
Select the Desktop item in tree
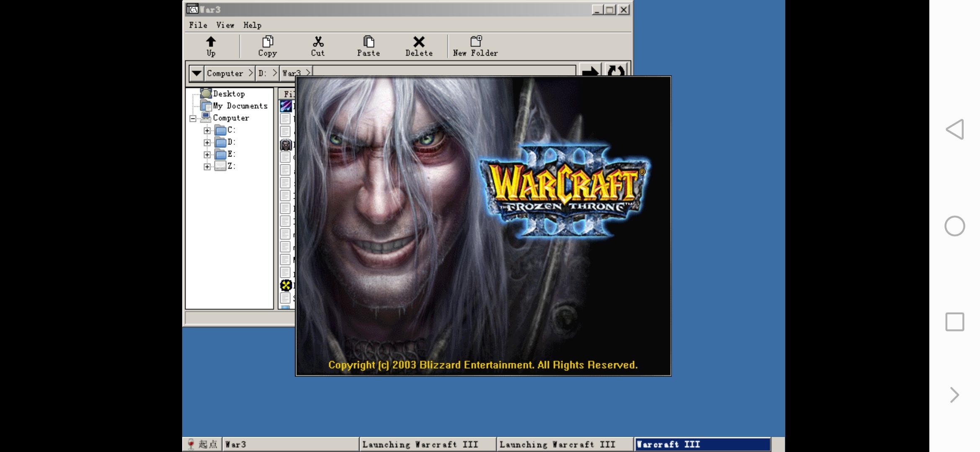tap(229, 94)
